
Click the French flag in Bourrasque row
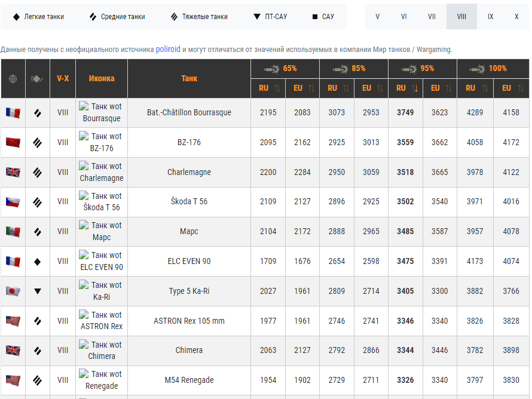(x=13, y=113)
